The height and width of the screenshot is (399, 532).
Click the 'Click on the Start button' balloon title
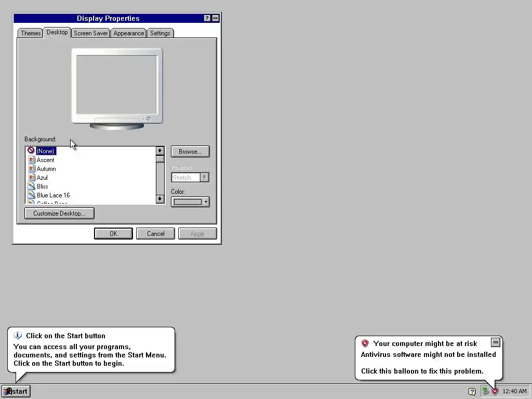[x=65, y=336]
